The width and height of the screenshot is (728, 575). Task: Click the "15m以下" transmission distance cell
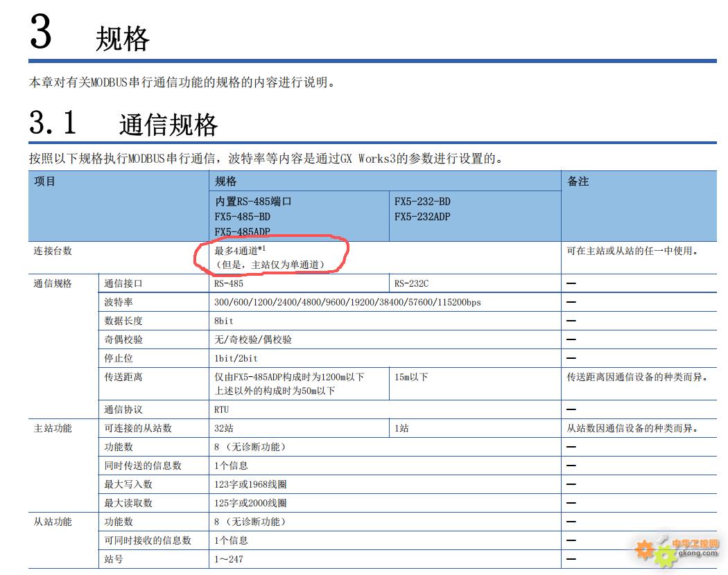(411, 377)
